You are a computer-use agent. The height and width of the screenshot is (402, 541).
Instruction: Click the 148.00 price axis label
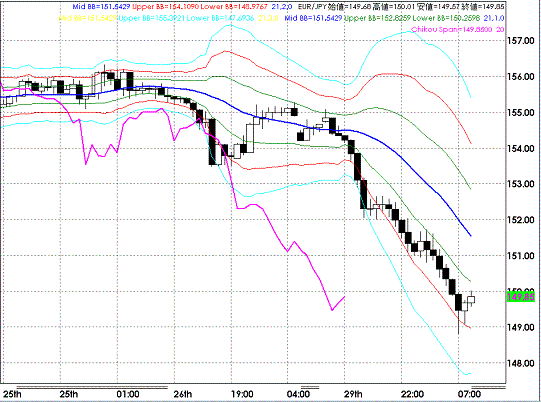point(521,363)
